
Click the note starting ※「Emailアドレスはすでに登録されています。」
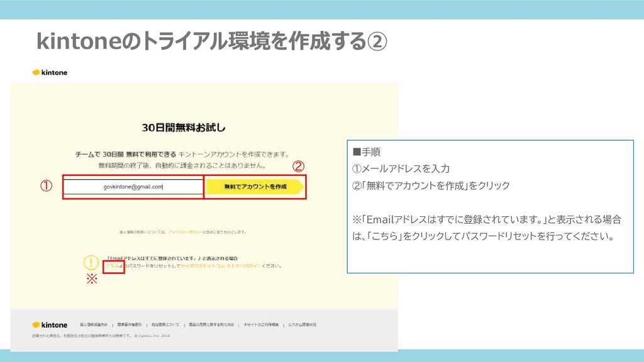coord(487,228)
